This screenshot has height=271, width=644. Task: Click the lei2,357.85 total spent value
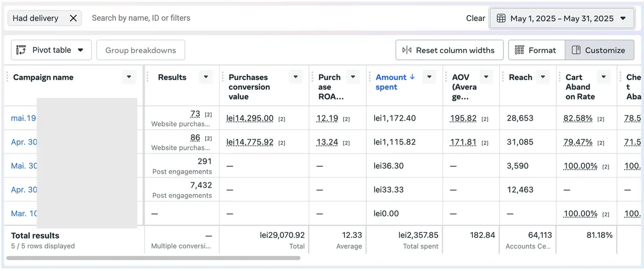click(419, 235)
